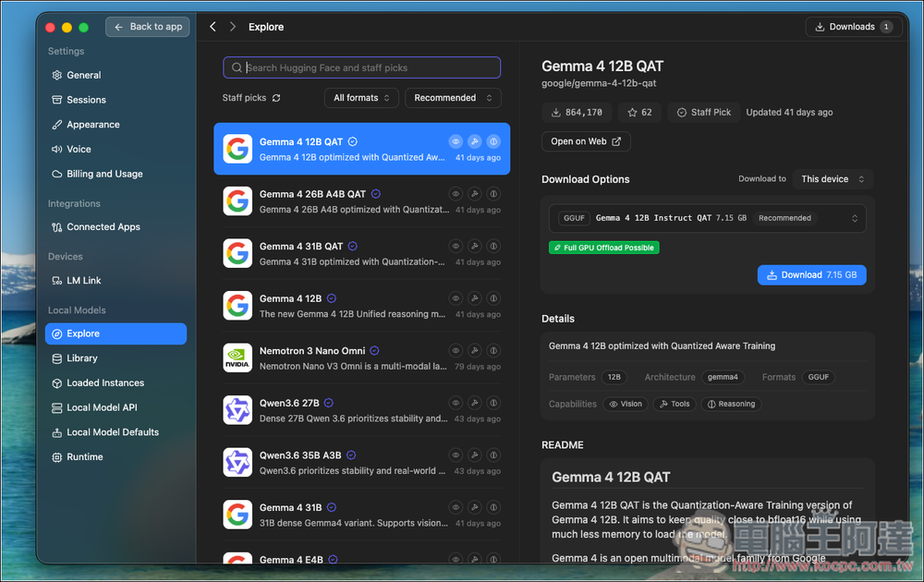Click the vision eye icon on Gemma 4 12B QAT
The width and height of the screenshot is (924, 582).
coord(456,141)
